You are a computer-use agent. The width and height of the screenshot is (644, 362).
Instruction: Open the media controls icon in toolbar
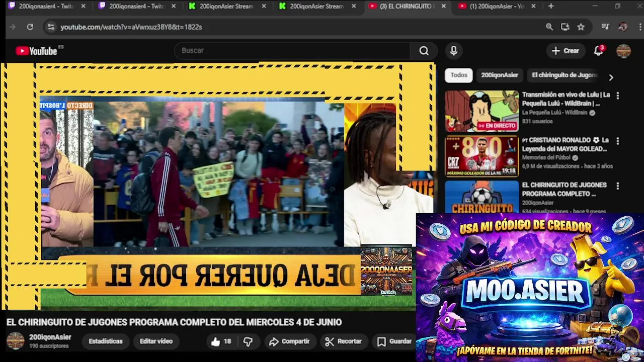605,27
